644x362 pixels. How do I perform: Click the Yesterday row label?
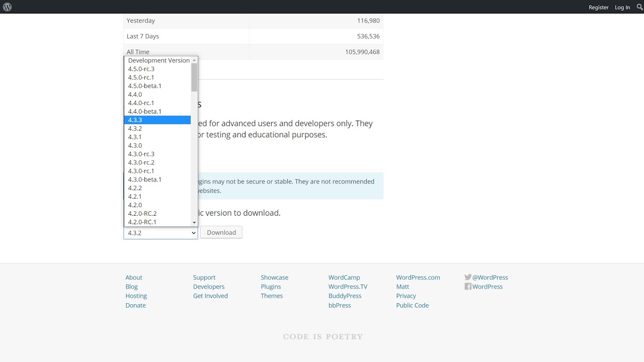tap(141, 21)
